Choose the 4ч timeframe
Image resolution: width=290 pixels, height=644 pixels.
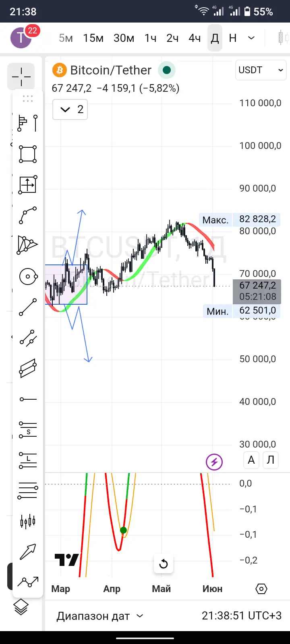(195, 38)
